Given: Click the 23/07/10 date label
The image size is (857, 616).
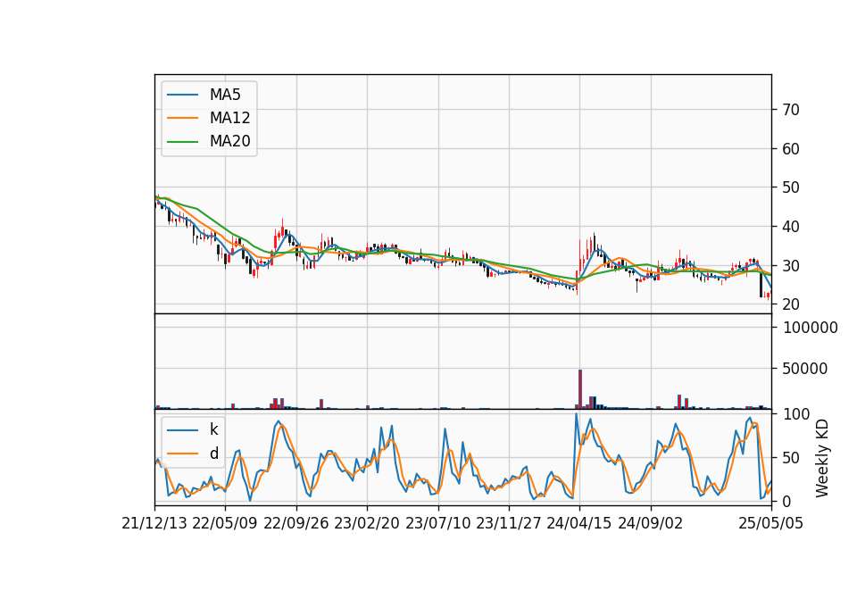Looking at the screenshot, I should (437, 524).
